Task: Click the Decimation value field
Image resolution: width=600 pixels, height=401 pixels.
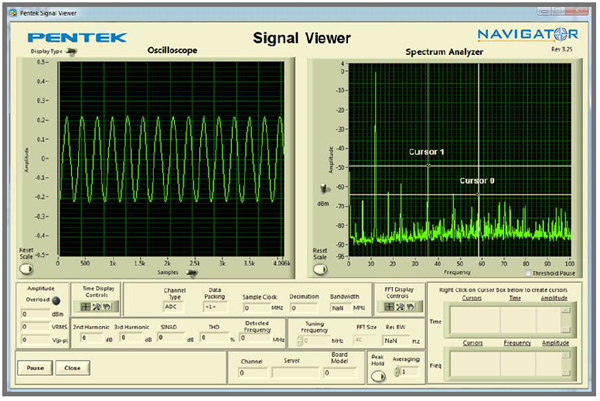Action: tap(304, 308)
